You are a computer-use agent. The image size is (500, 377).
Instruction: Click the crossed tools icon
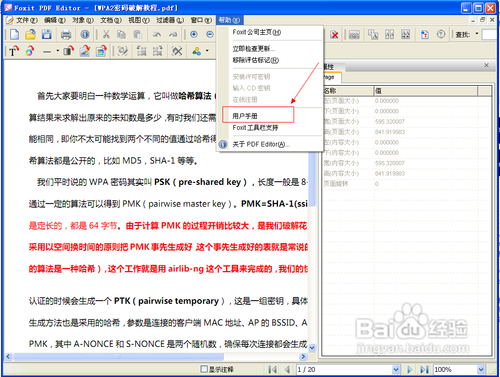click(177, 51)
